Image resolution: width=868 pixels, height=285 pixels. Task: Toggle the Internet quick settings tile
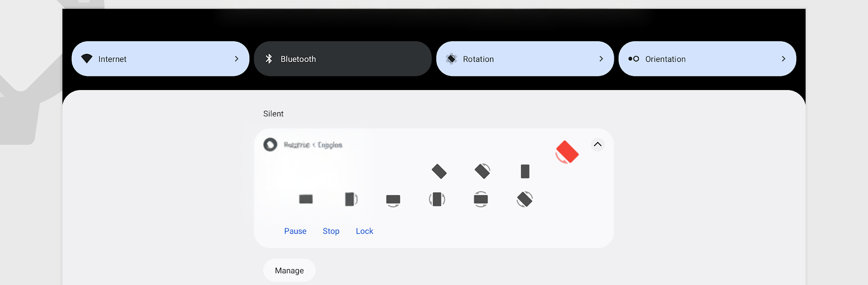(149, 59)
